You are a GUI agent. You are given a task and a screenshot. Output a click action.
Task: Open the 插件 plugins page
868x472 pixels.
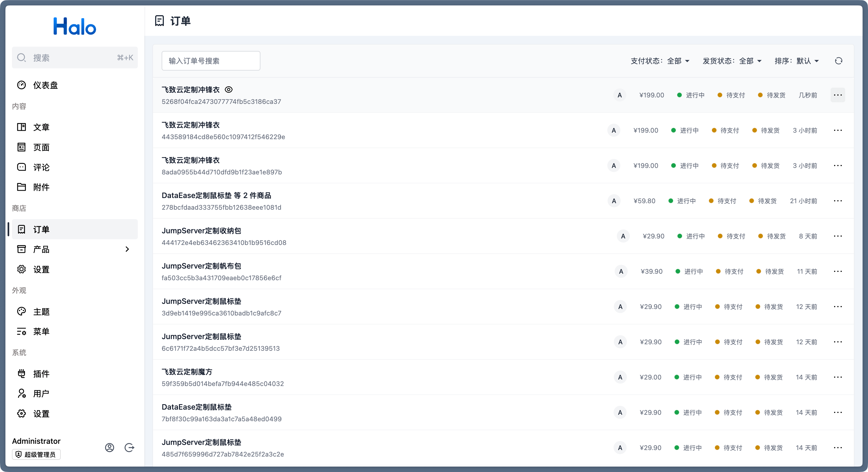(41, 374)
